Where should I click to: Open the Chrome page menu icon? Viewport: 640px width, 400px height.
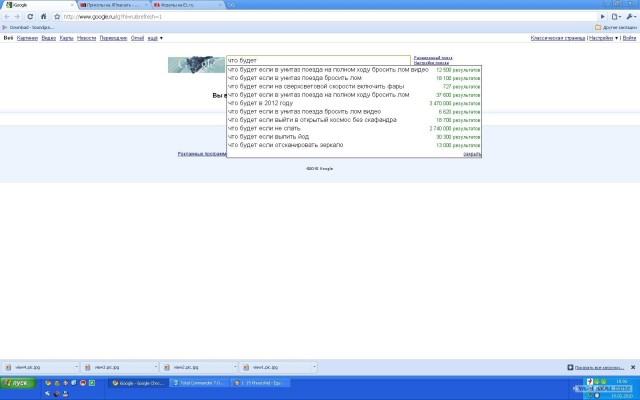(616, 17)
